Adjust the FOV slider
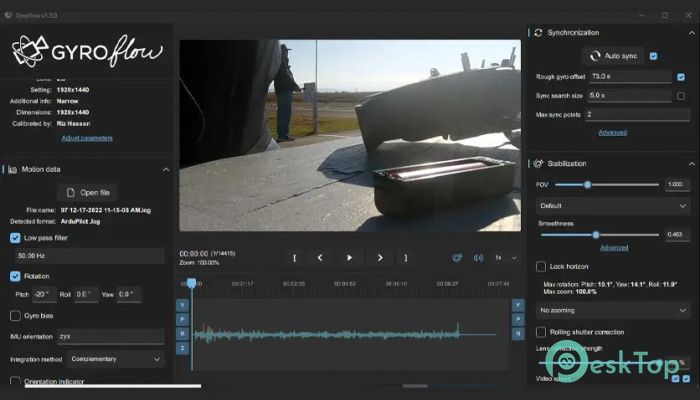 click(606, 184)
